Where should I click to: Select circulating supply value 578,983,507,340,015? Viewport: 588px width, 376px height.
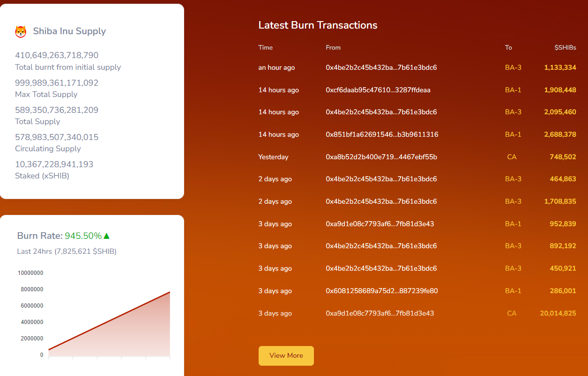tap(57, 137)
